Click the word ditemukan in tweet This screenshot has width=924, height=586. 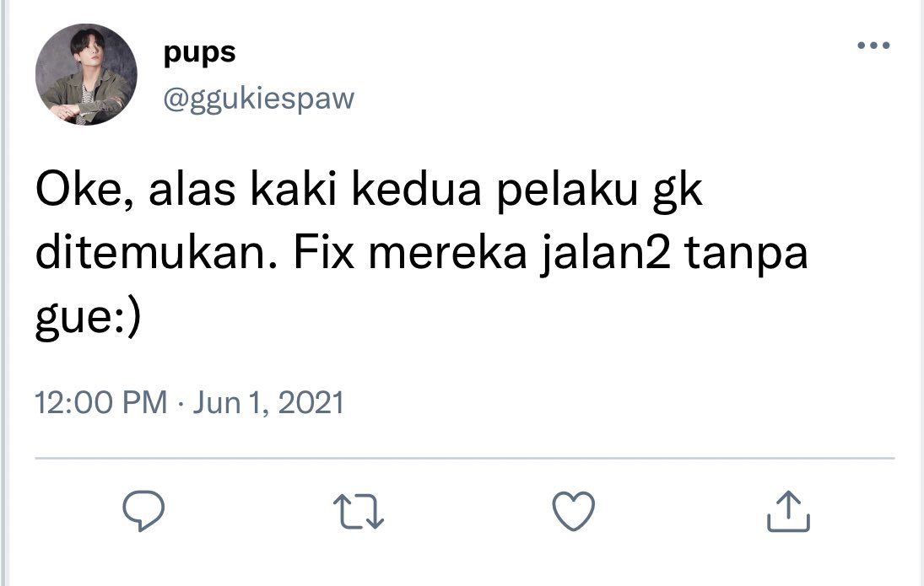point(156,253)
